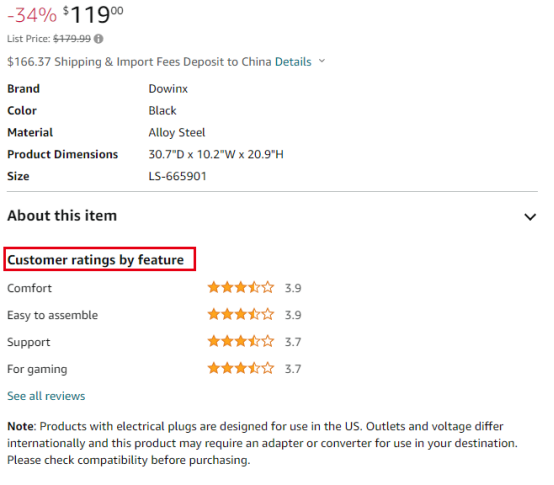Click the Dowinx brand value

pos(168,89)
